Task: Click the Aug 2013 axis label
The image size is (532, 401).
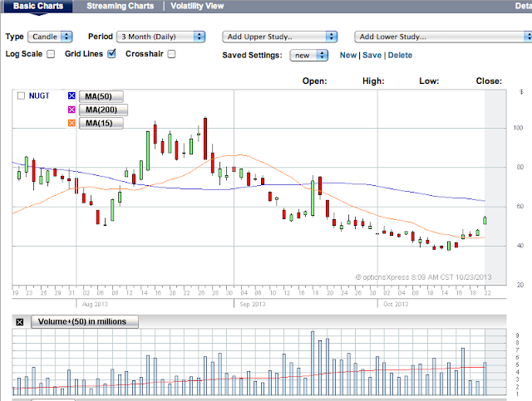Action: coord(95,304)
